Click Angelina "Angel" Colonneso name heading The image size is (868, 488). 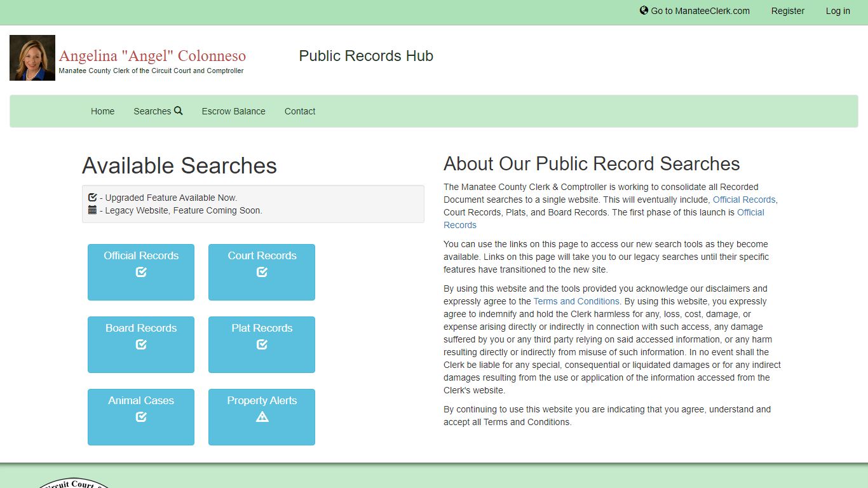pos(153,56)
